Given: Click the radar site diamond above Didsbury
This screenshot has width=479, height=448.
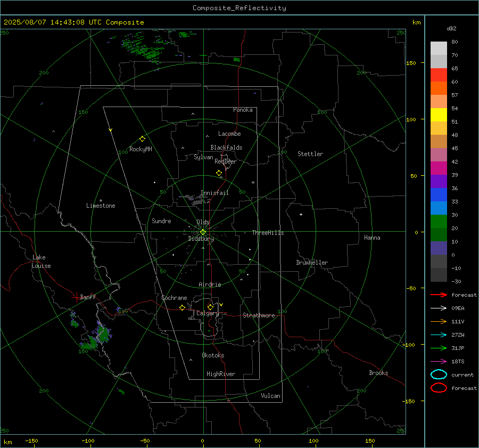Looking at the screenshot, I should (x=203, y=232).
